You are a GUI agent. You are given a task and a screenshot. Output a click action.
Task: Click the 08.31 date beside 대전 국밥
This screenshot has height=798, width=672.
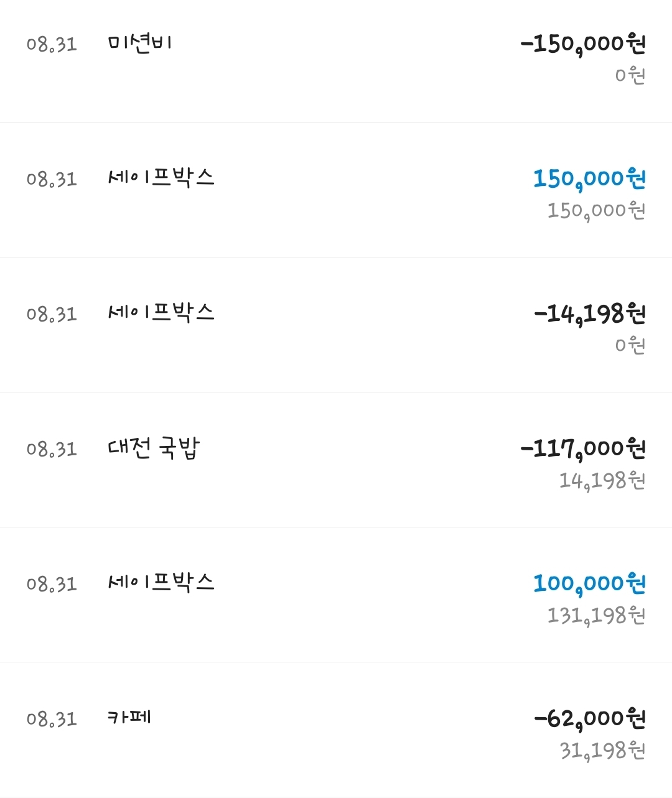pos(52,449)
